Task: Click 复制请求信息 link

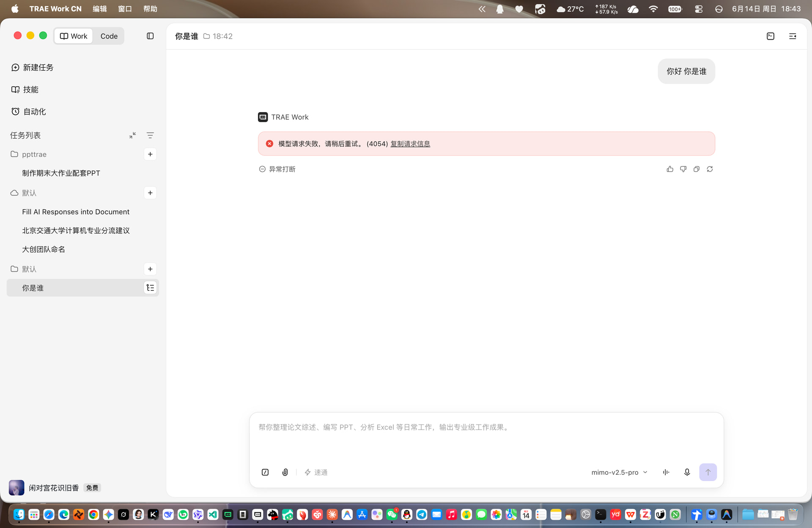Action: pyautogui.click(x=410, y=144)
